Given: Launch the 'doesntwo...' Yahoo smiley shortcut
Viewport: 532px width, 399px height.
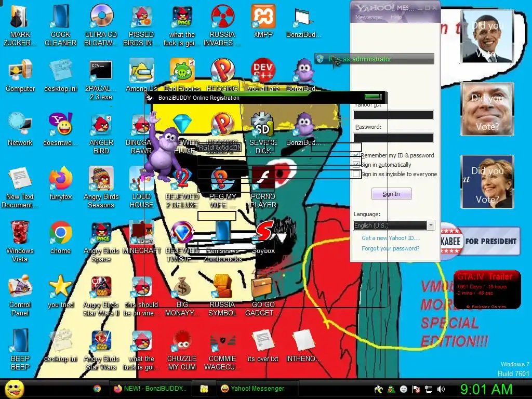Looking at the screenshot, I should point(60,129).
